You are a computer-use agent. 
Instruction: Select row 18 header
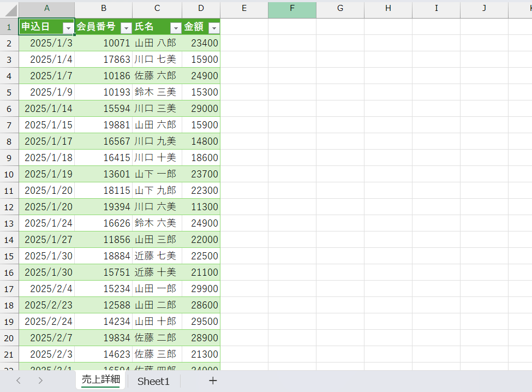(x=9, y=305)
